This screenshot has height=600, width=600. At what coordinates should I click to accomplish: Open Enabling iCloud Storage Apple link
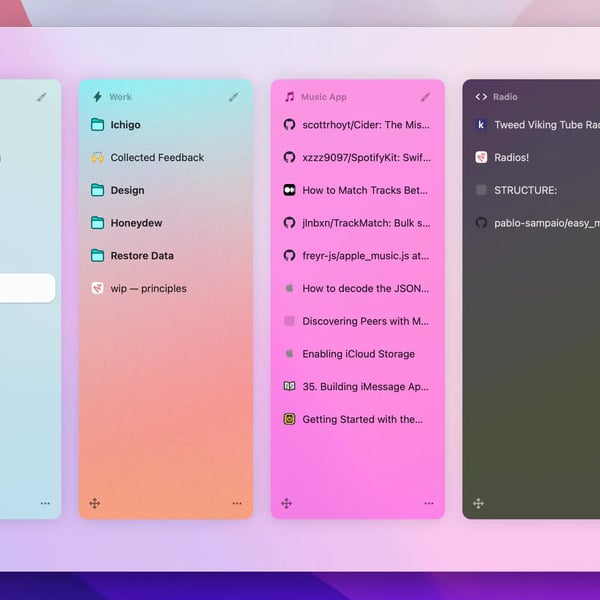[358, 354]
